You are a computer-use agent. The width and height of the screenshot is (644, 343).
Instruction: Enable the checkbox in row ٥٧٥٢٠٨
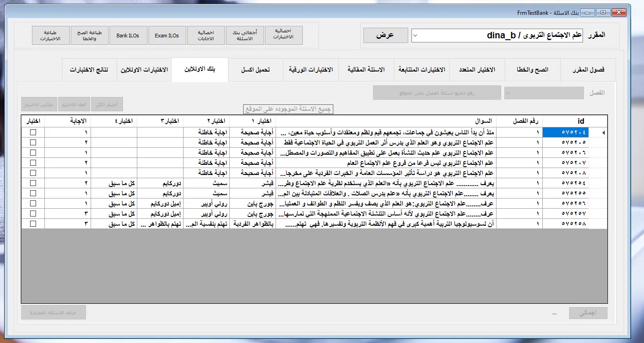pyautogui.click(x=33, y=173)
